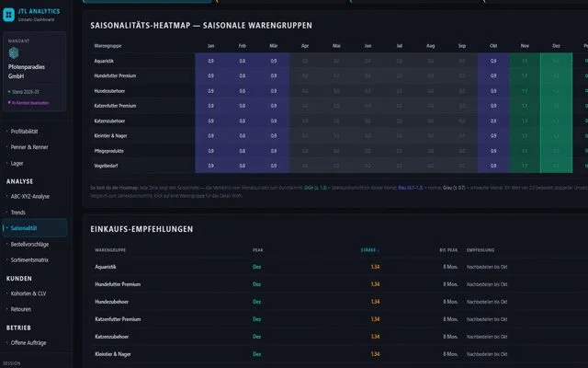Viewport: 588px width, 368px height.
Task: Click Aquaristik in Einkaufs-Empfehlungen table
Action: tap(106, 267)
